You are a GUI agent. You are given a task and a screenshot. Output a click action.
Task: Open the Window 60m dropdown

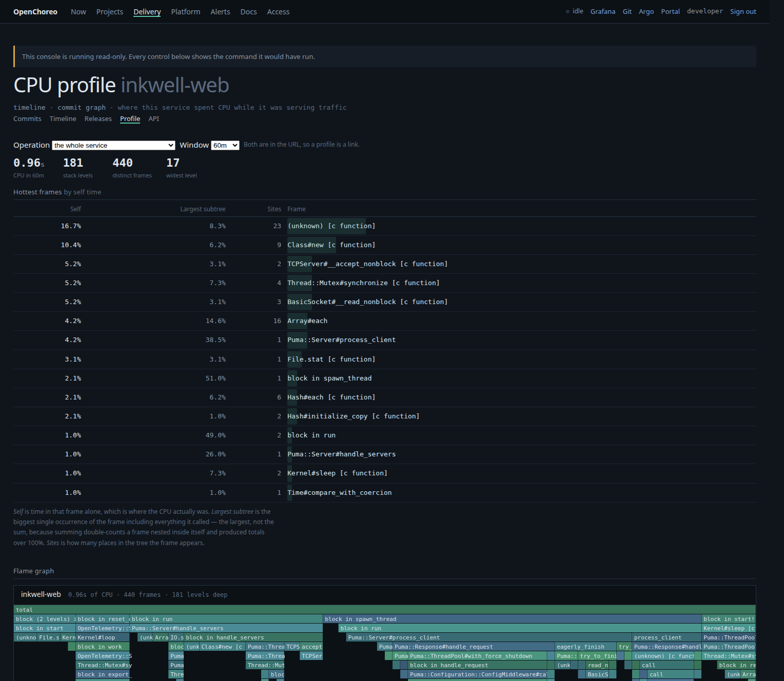tap(225, 145)
